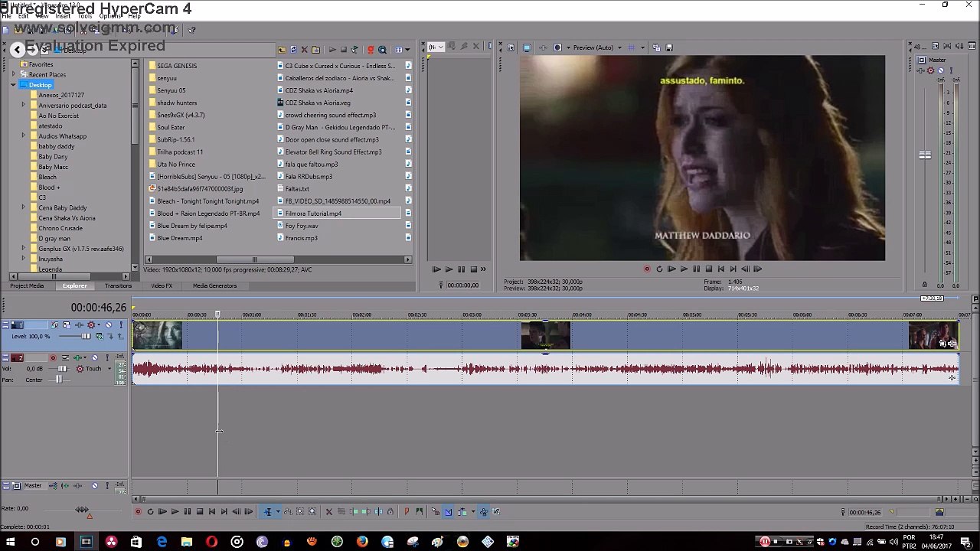Click Track FX on audio track 2

pyautogui.click(x=78, y=357)
